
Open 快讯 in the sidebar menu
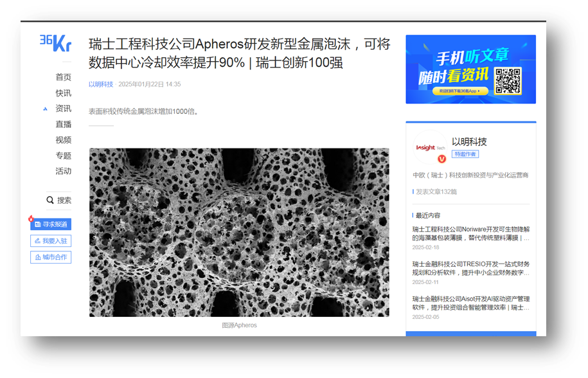[x=64, y=93]
